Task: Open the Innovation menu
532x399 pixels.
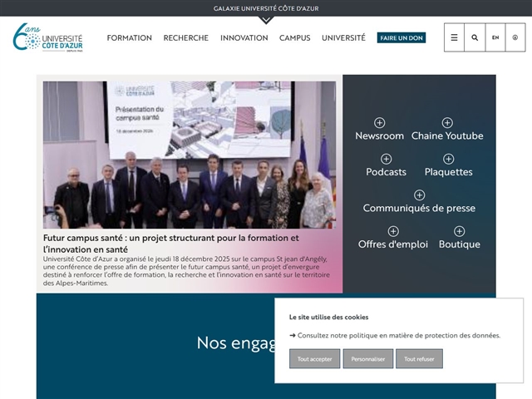Action: pos(244,37)
